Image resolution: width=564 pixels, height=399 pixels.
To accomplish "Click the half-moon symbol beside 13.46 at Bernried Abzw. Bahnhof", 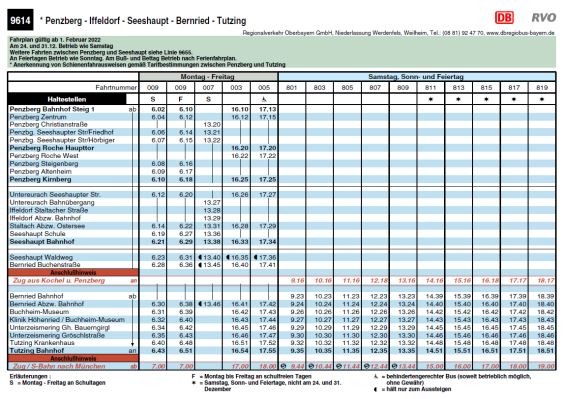I will tap(200, 304).
